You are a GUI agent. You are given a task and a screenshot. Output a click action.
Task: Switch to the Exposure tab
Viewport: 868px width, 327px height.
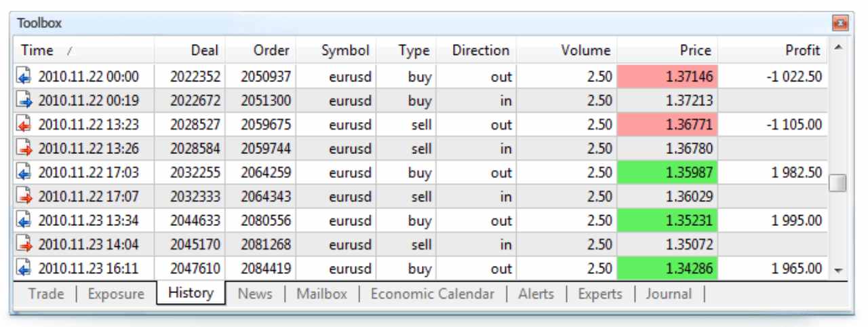coord(116,294)
